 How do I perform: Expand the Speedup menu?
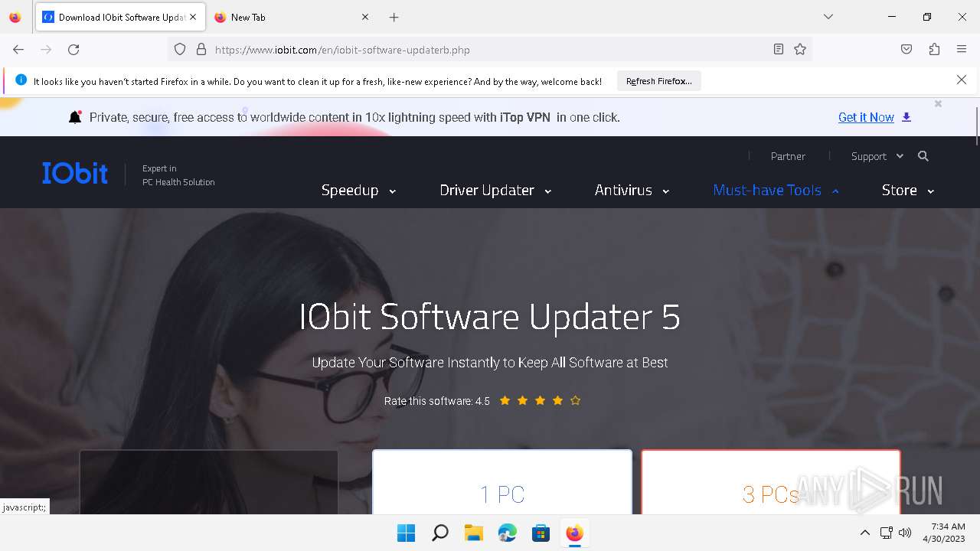click(358, 191)
